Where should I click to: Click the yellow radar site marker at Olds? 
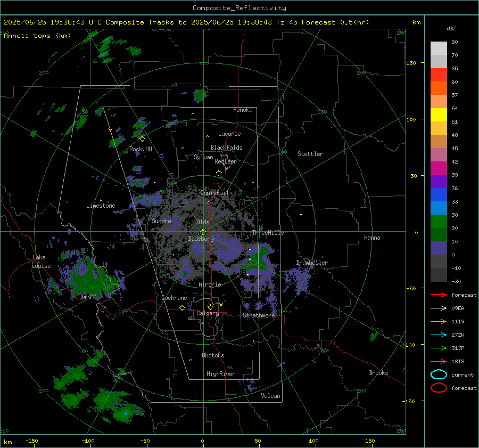click(203, 232)
